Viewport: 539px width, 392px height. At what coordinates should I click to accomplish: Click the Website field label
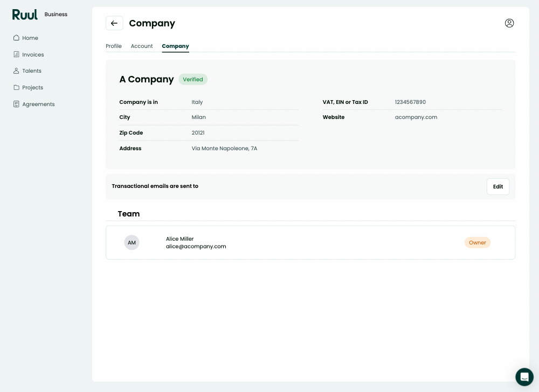(334, 117)
